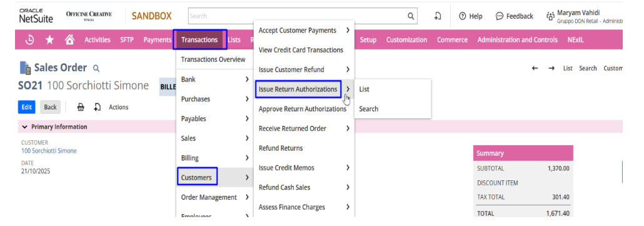Screen dimensions: 644x226
Task: Click the Officine Creative logo
Action: point(89,16)
